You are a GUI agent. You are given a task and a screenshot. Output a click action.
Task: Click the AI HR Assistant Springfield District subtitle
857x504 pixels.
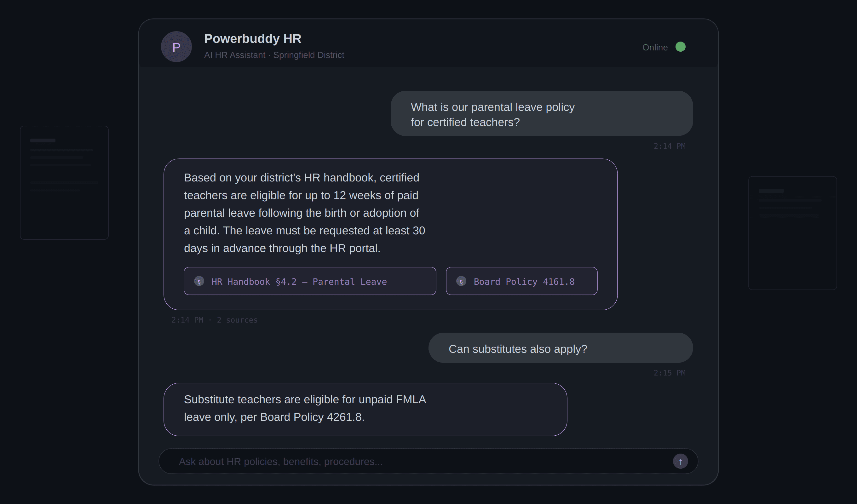(274, 55)
